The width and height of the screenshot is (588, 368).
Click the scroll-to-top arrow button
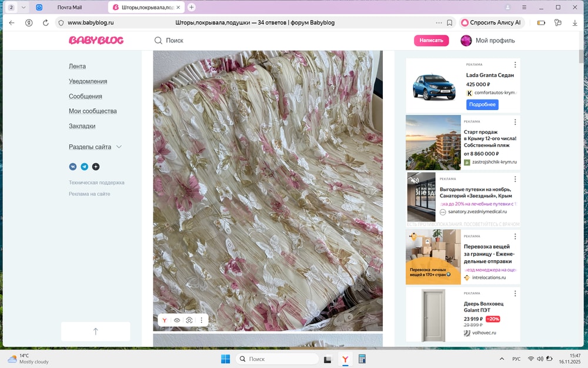coord(95,331)
